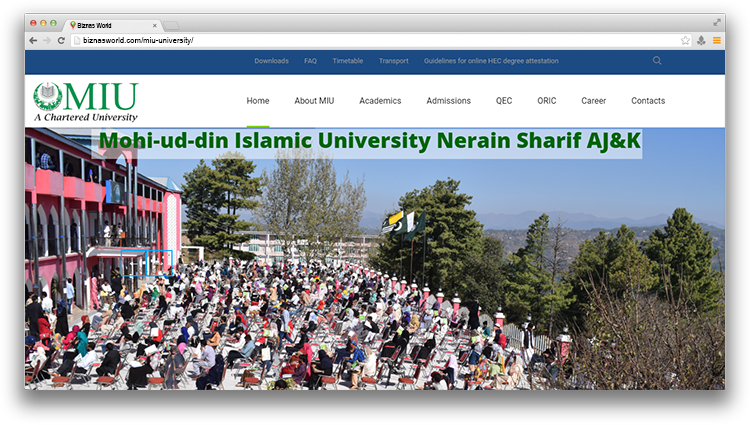The image size is (750, 425).
Task: Bookmark the page with star icon
Action: (685, 41)
